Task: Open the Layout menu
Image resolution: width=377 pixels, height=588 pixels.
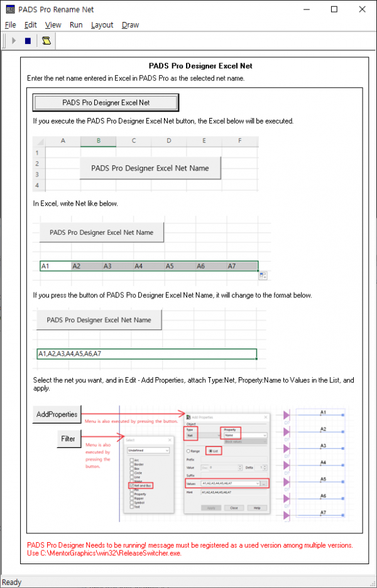Action: coord(102,25)
